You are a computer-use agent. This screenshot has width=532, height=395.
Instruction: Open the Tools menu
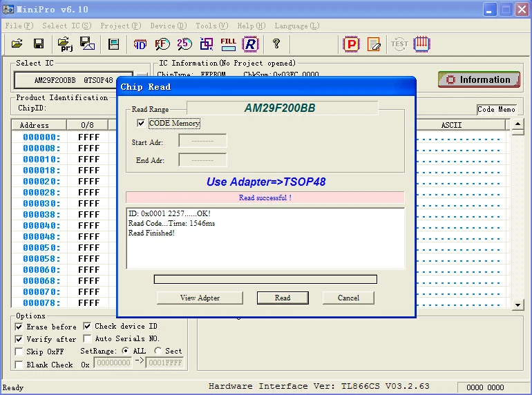point(211,26)
